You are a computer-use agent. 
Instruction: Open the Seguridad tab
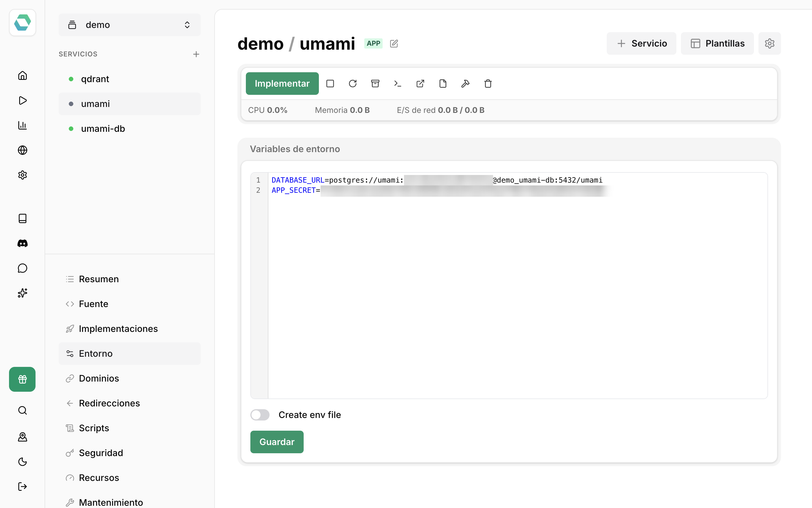click(129, 453)
